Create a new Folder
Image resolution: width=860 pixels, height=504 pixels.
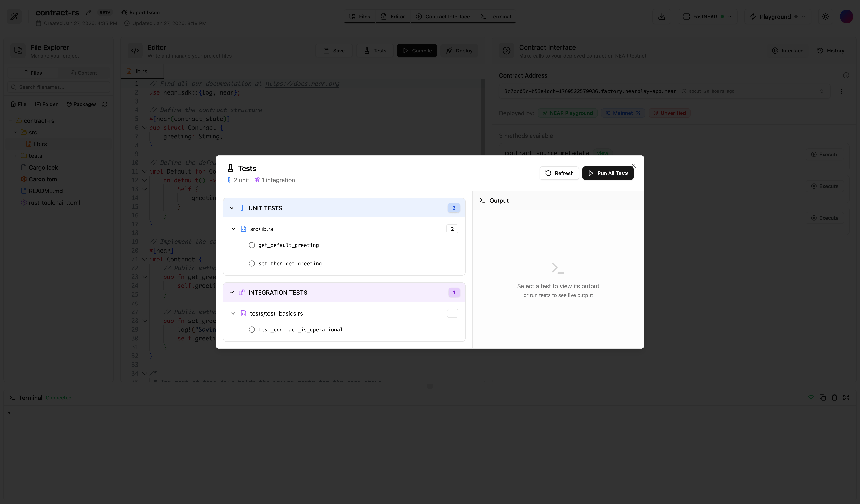pyautogui.click(x=46, y=104)
